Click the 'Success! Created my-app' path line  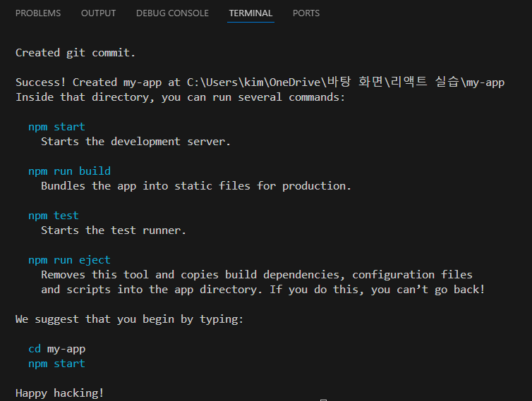260,82
